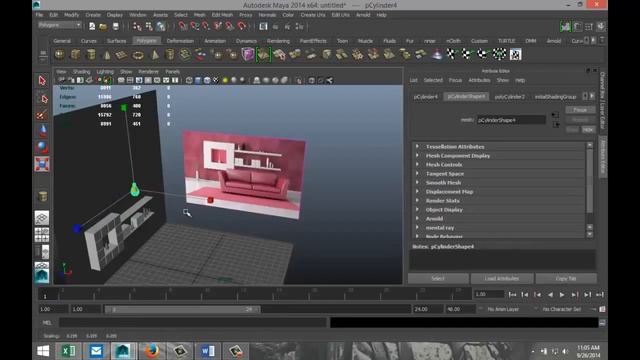Open Excel from the taskbar

click(68, 351)
